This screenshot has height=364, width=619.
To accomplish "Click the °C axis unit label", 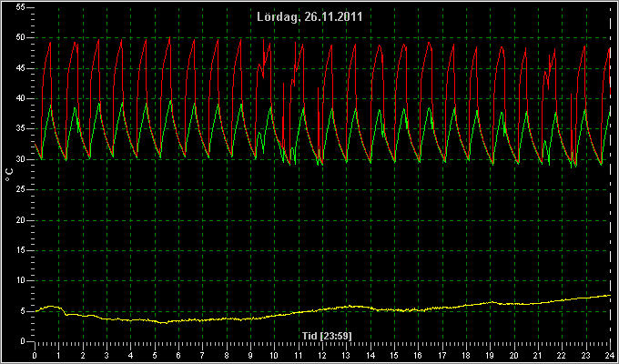I will (9, 175).
